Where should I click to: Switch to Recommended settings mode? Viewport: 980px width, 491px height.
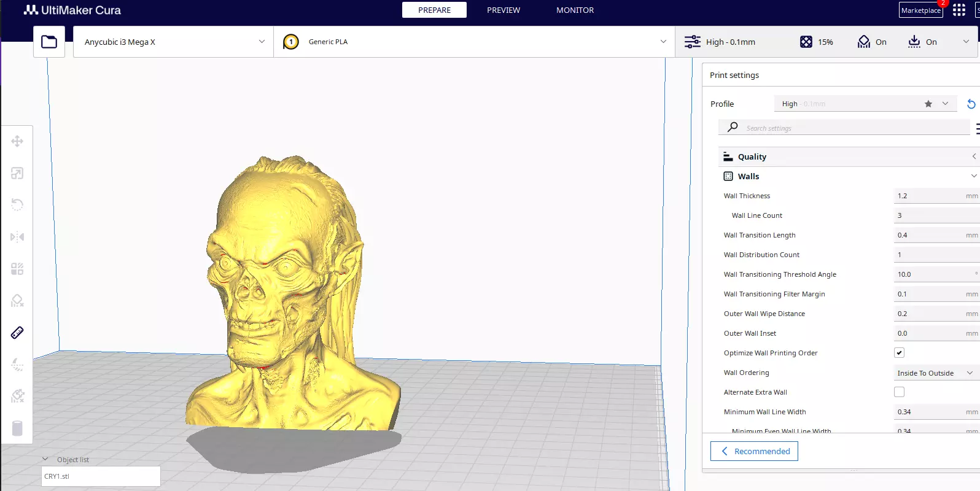[x=754, y=451]
